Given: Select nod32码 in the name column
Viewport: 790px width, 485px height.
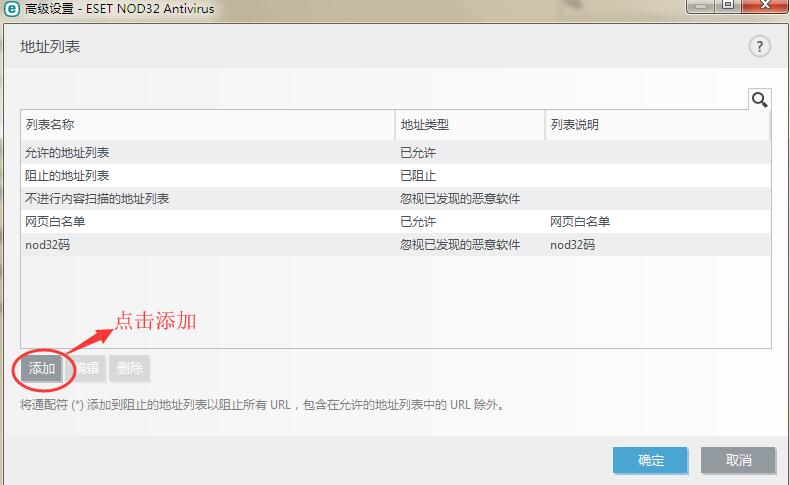Looking at the screenshot, I should (47, 245).
